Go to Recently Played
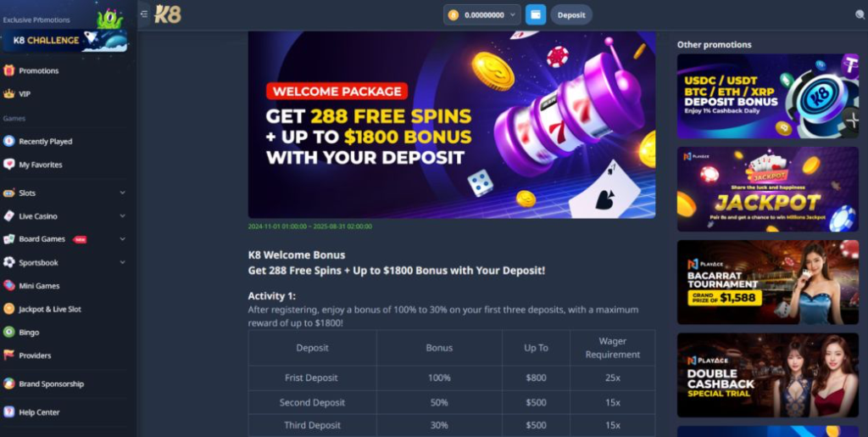Image resolution: width=868 pixels, height=437 pixels. click(46, 141)
